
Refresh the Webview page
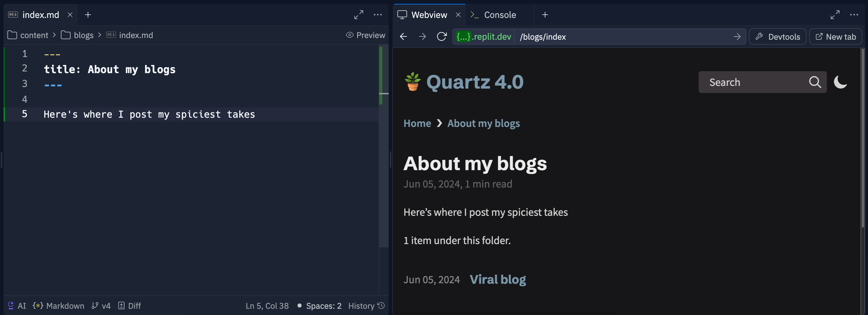(x=441, y=36)
